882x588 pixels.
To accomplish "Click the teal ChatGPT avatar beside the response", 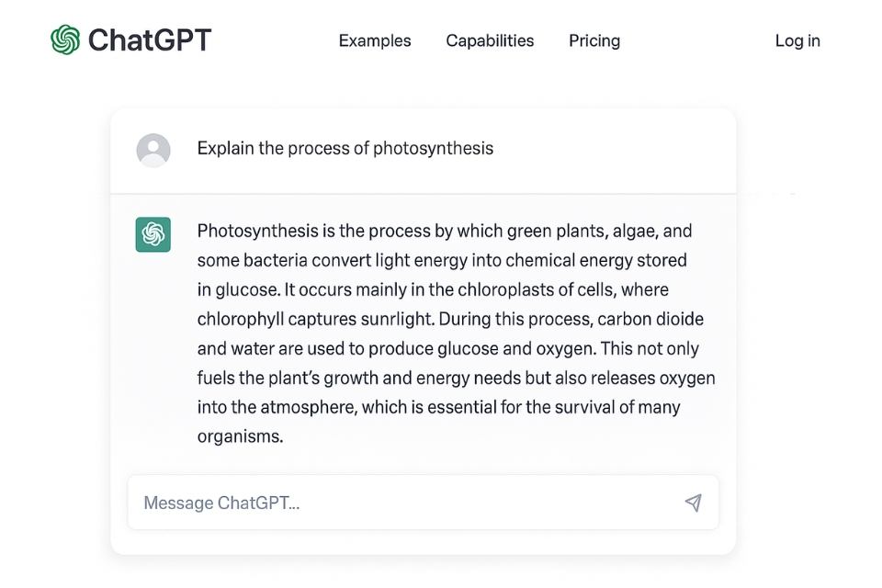I will 153,234.
